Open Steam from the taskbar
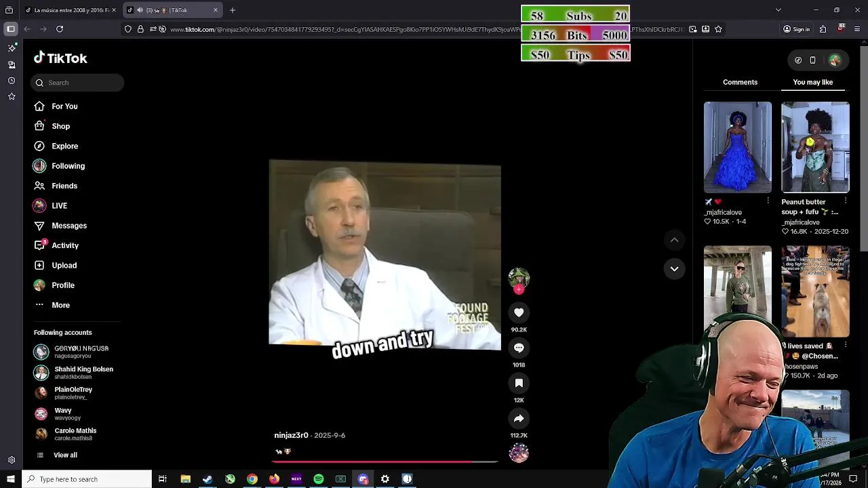This screenshot has height=488, width=868. [208, 479]
